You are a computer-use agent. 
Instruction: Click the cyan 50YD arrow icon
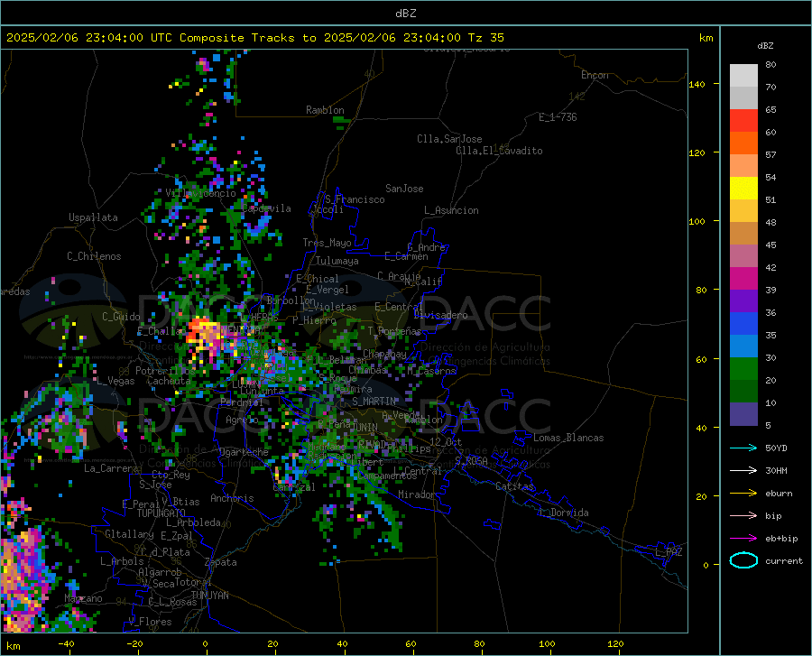tap(743, 448)
